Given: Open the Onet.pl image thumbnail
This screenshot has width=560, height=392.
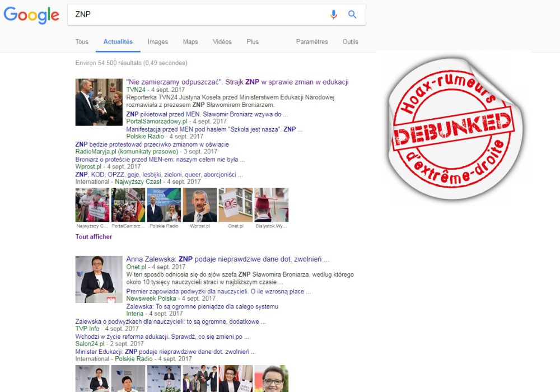Looking at the screenshot, I should point(236,205).
